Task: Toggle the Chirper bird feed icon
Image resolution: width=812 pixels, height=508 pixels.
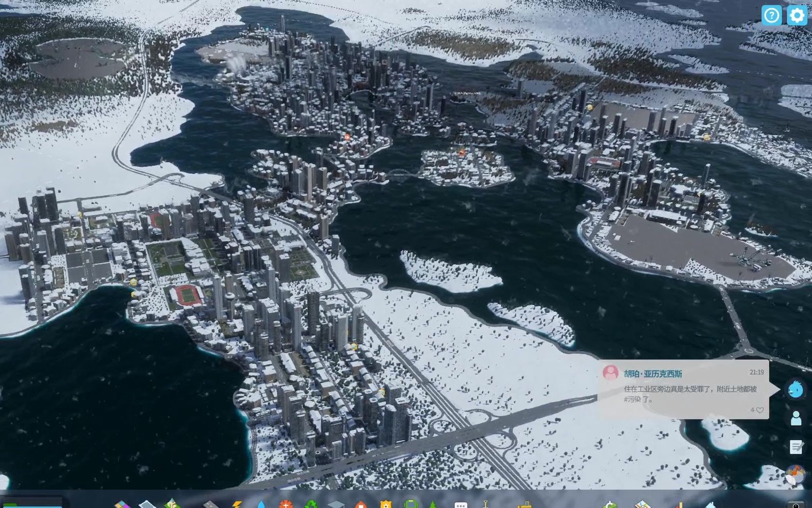Action: [x=795, y=390]
